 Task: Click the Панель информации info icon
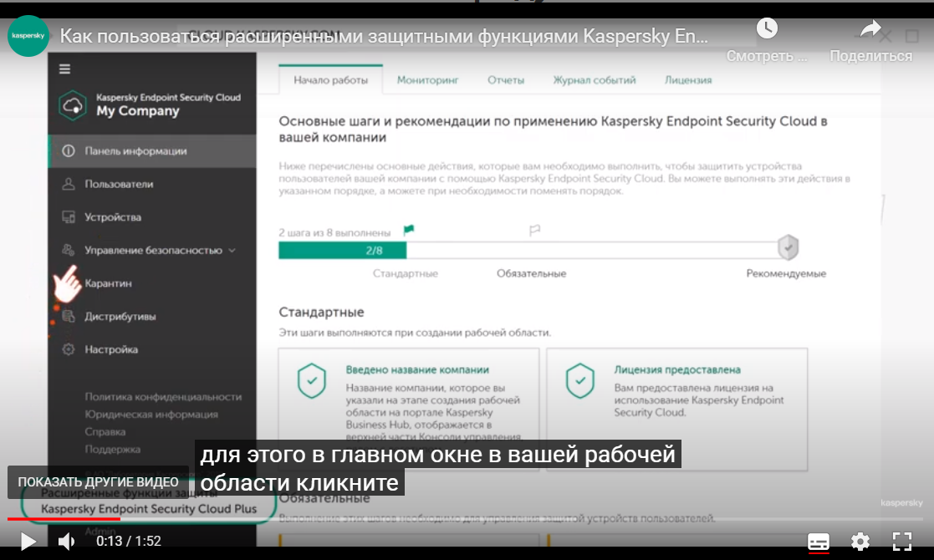coord(69,150)
